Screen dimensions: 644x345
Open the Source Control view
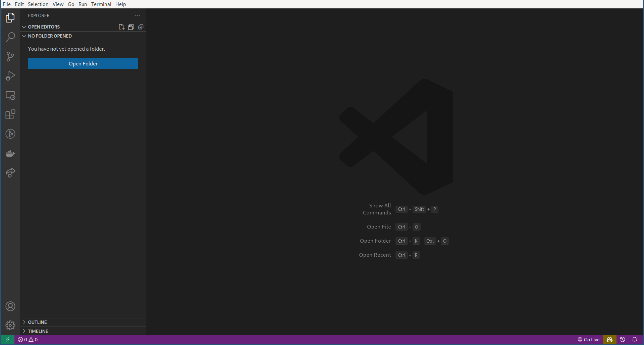click(x=10, y=56)
